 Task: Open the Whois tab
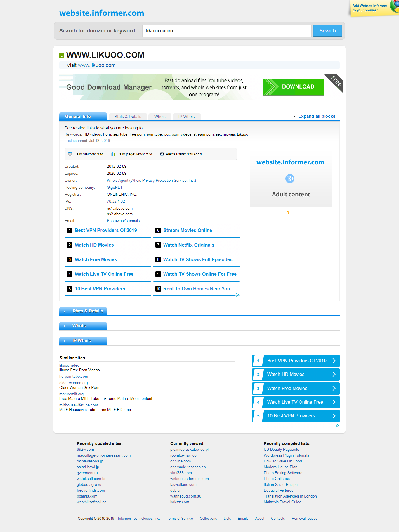160,117
